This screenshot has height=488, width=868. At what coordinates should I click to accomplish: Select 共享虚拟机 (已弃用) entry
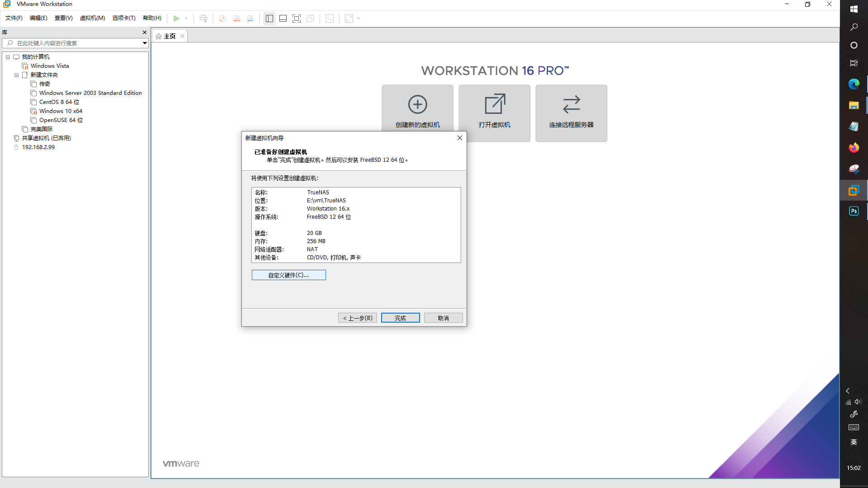tap(47, 138)
